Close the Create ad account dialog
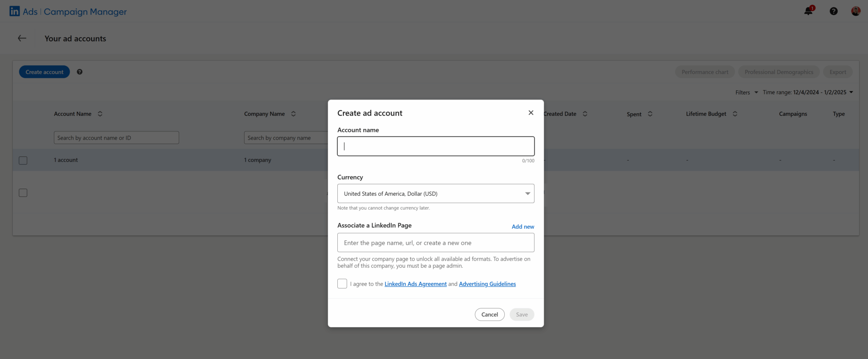 (531, 113)
